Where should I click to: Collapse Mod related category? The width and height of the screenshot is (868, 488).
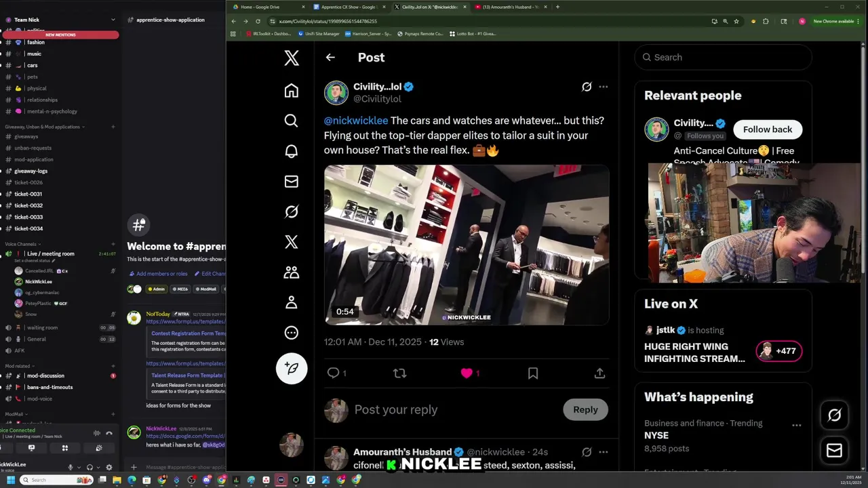point(18,366)
